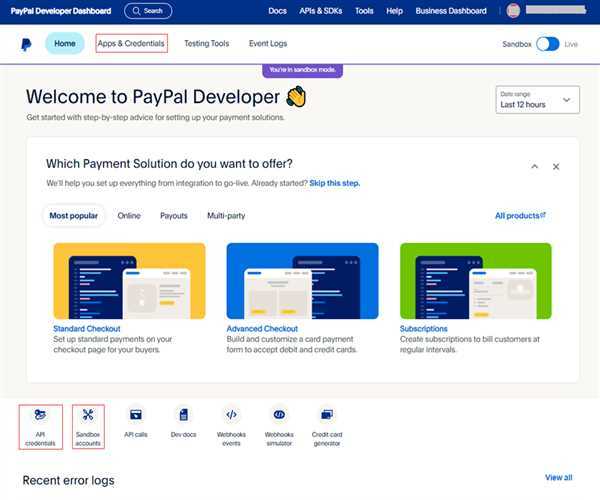Open the Webhooks events shortcut icon

pos(231,415)
